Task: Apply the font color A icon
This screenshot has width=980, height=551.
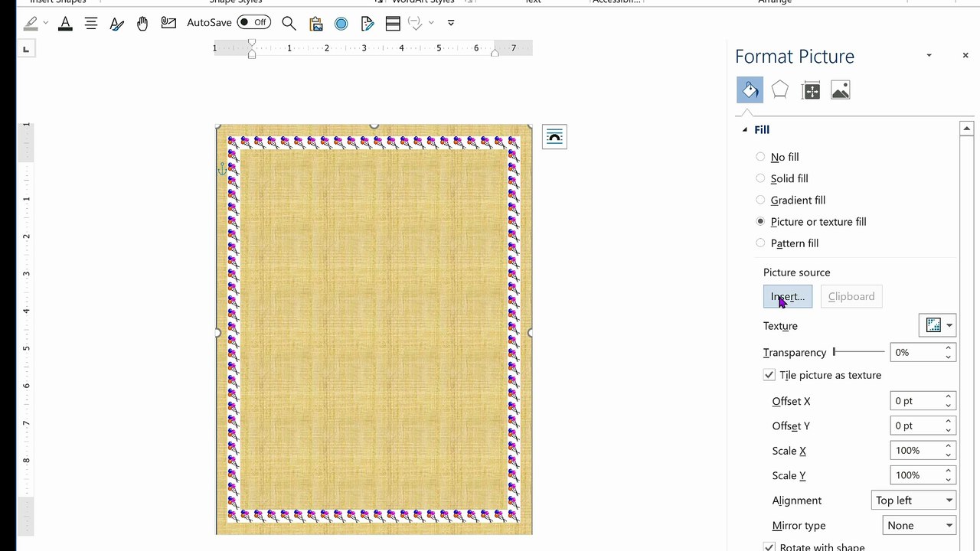Action: point(65,24)
